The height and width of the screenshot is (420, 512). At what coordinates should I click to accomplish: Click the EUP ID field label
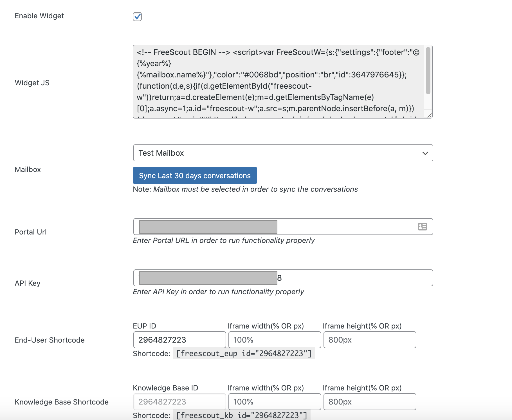pyautogui.click(x=144, y=326)
